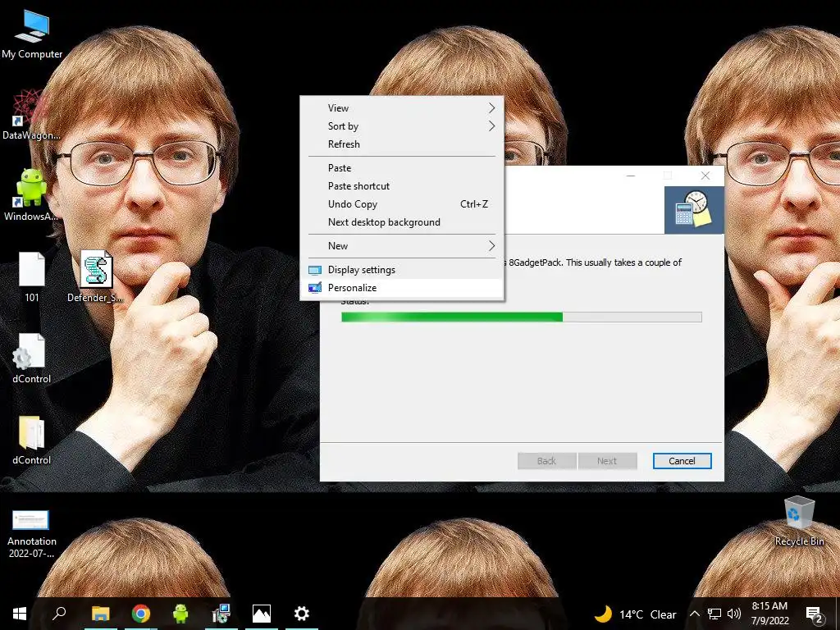Viewport: 840px width, 630px height.
Task: Minimize the installer window
Action: coord(631,176)
